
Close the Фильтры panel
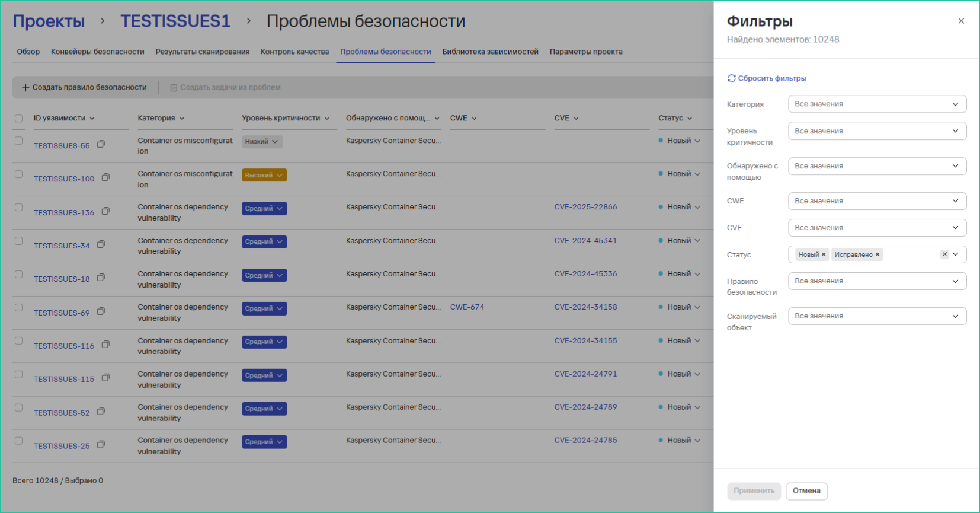pyautogui.click(x=961, y=21)
